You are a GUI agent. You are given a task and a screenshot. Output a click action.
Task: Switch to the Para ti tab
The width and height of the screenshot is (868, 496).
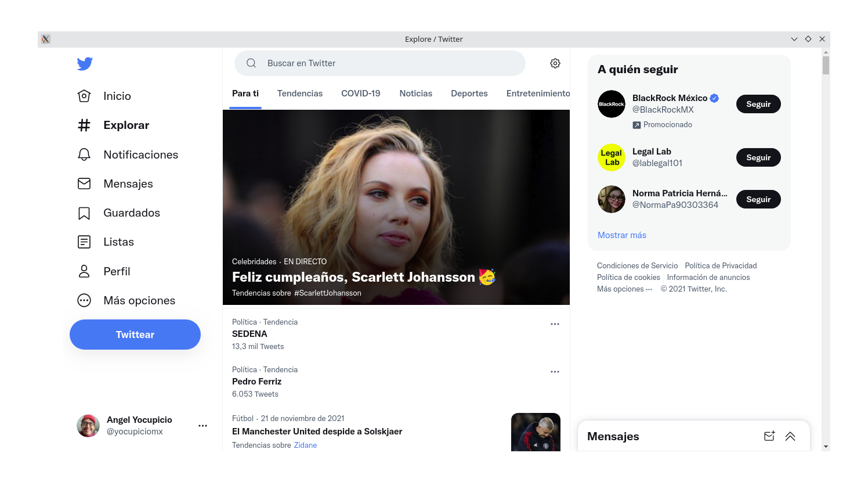pyautogui.click(x=245, y=94)
